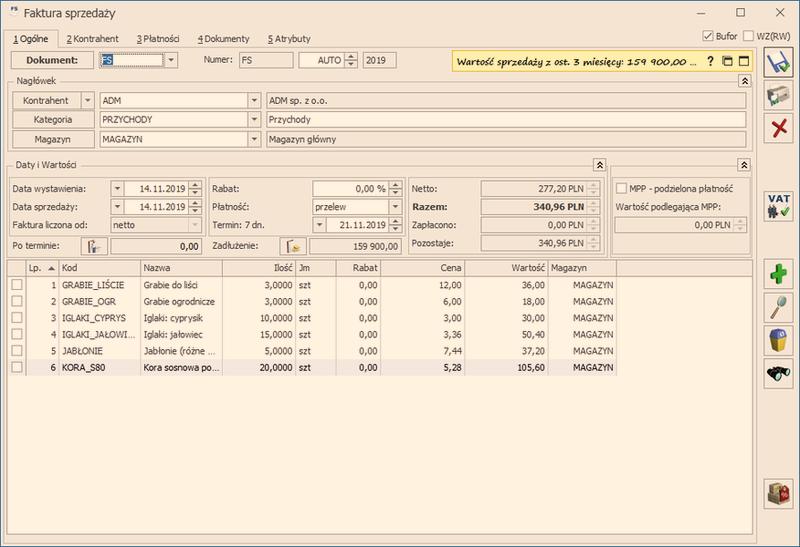The height and width of the screenshot is (547, 800).
Task: Click the question mark in the yellow info bar
Action: [x=710, y=61]
